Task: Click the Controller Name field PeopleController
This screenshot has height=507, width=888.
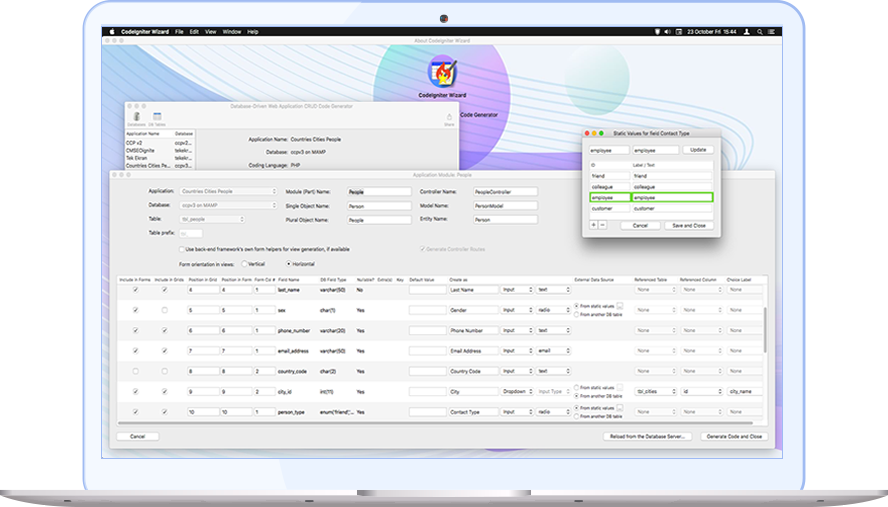Action: [x=506, y=191]
